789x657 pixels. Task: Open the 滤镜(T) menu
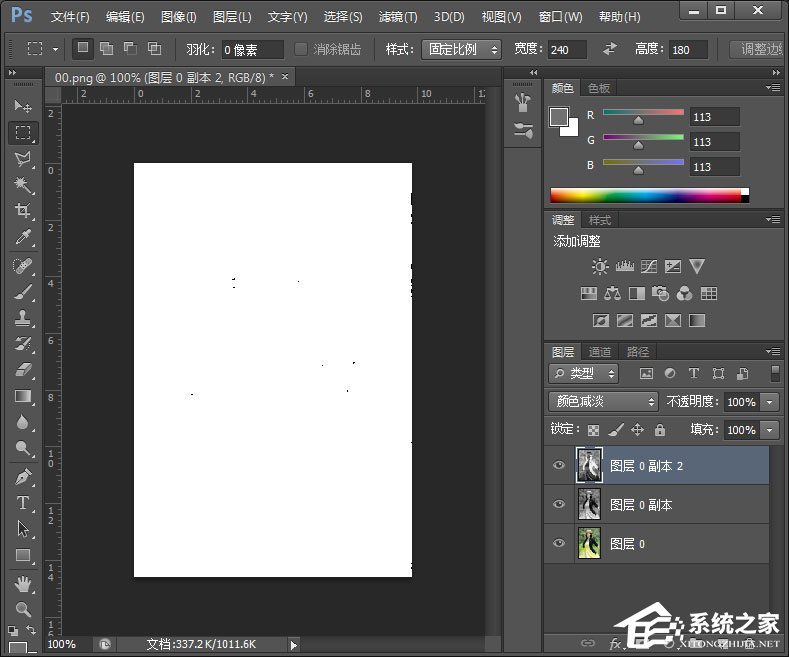pos(398,17)
